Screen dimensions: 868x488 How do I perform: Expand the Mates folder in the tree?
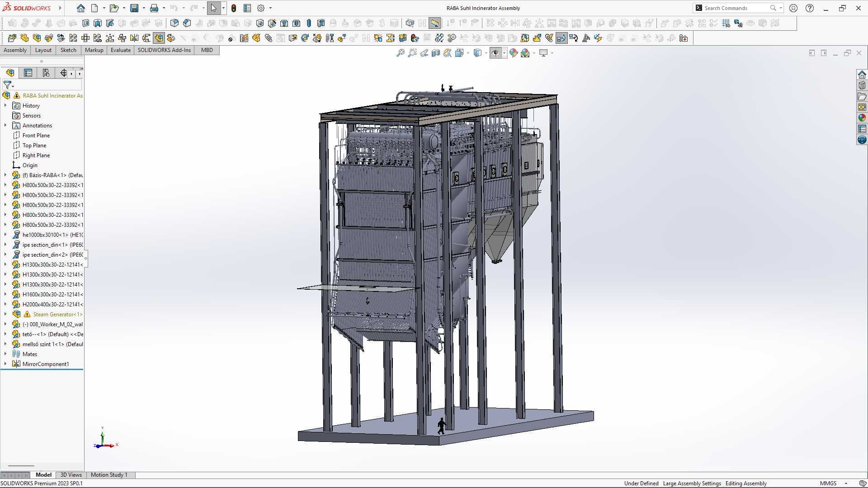pos(5,354)
